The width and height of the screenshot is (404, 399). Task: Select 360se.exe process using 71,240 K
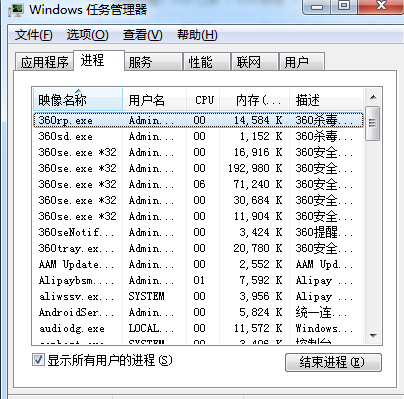pos(198,184)
